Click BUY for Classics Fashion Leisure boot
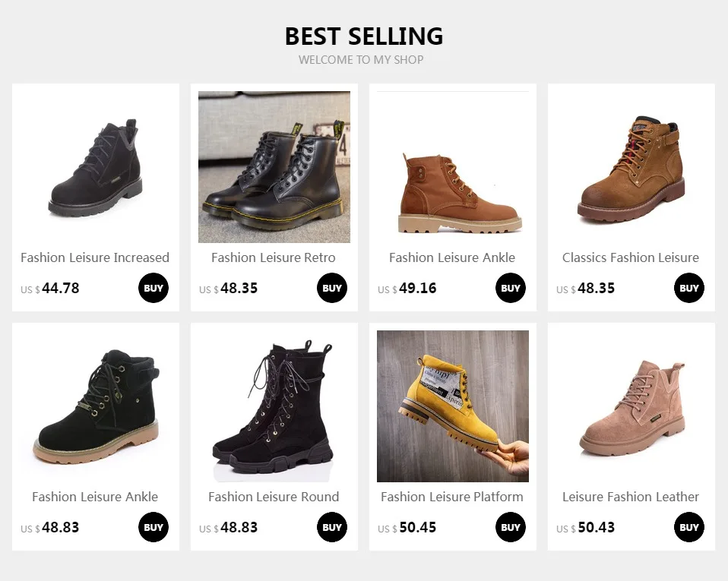 [689, 288]
